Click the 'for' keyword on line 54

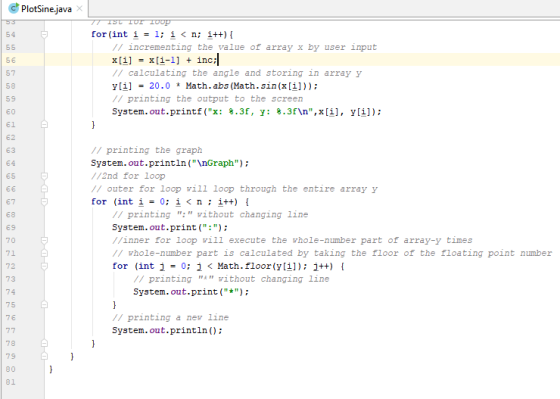pyautogui.click(x=99, y=34)
